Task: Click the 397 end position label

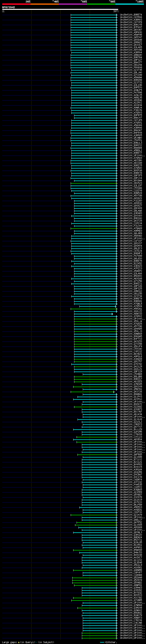Action: pyautogui.click(x=115, y=11)
